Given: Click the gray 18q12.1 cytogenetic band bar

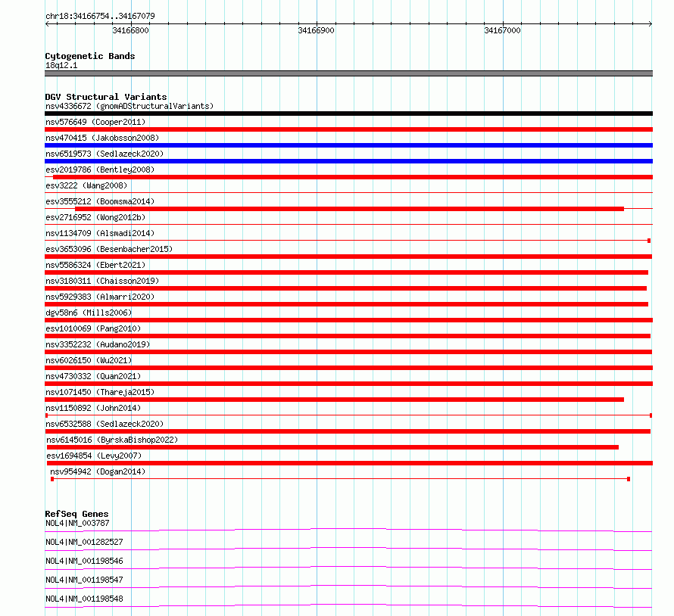Looking at the screenshot, I should click(348, 73).
